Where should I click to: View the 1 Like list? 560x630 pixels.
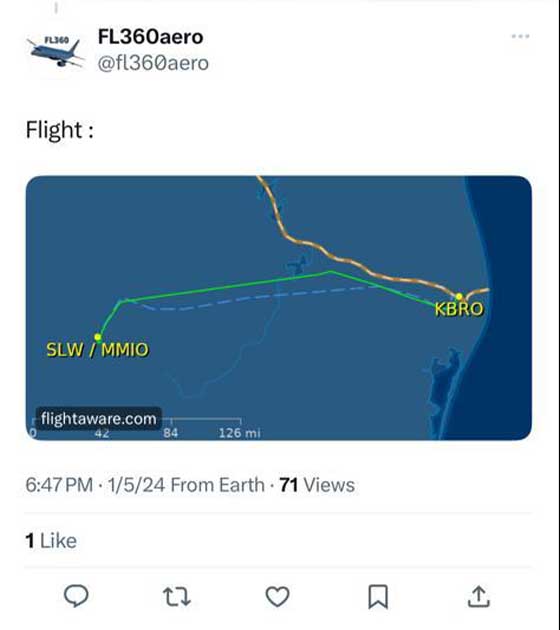coord(51,541)
